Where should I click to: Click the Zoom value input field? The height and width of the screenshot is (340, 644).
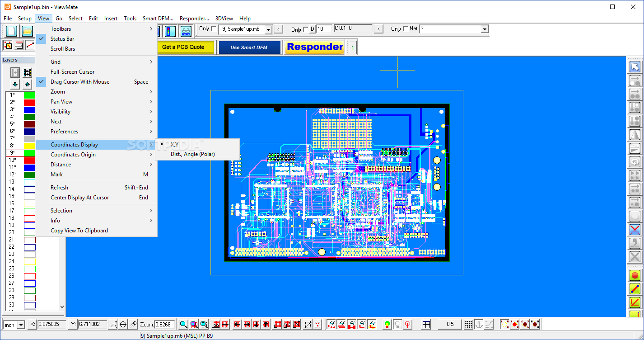164,325
